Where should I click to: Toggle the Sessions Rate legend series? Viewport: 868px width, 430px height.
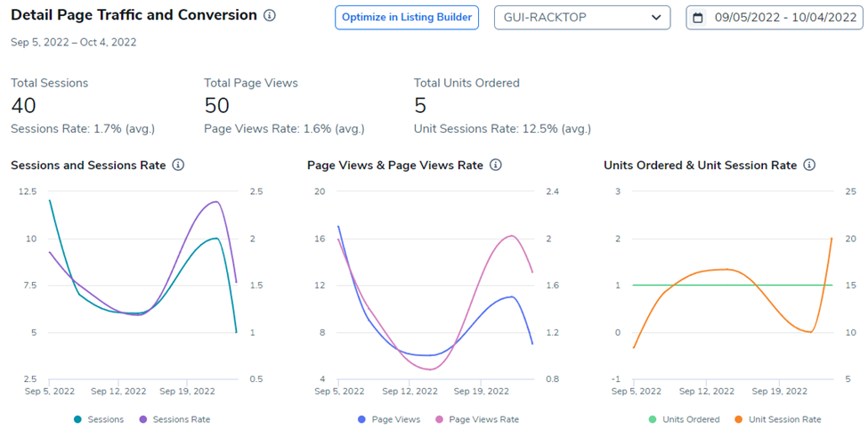tap(174, 419)
